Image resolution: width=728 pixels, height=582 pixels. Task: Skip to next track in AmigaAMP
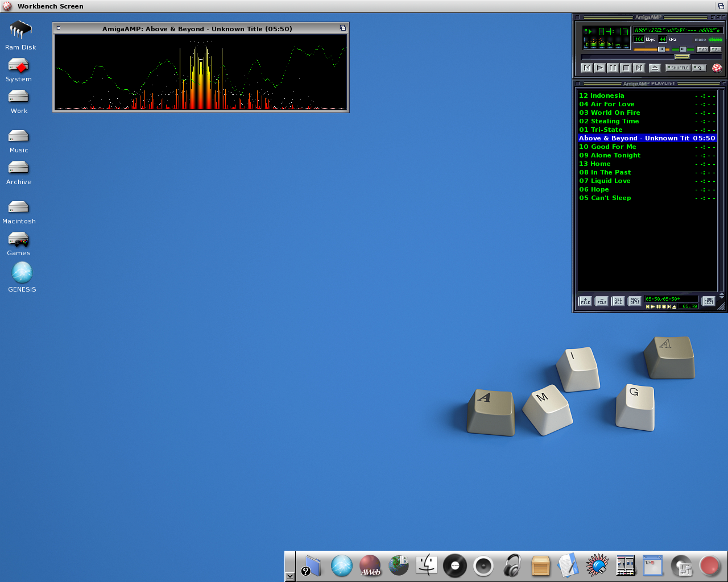[639, 68]
